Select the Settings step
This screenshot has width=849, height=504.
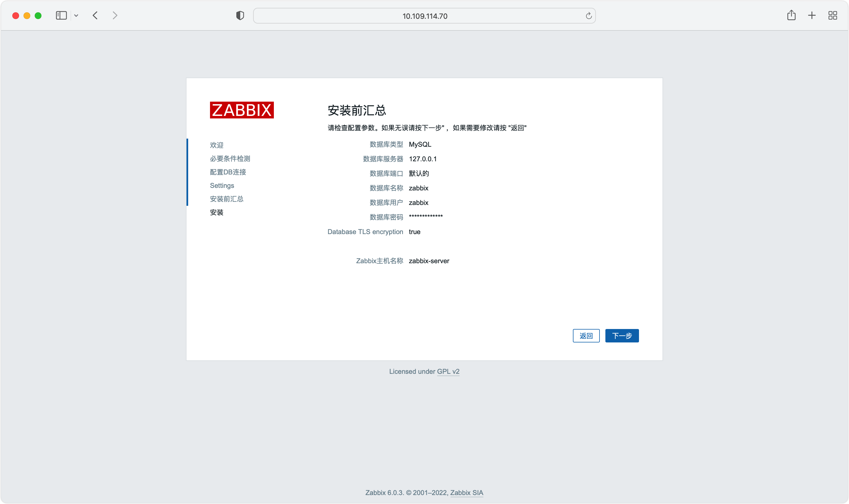pos(222,185)
